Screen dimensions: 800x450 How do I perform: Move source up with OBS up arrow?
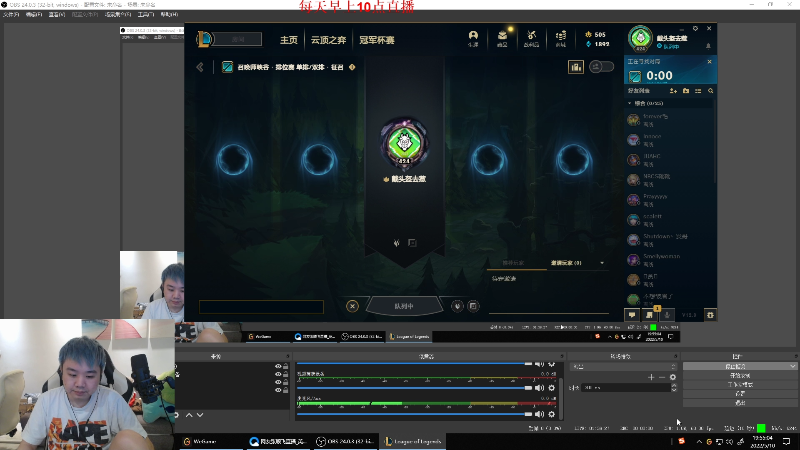point(189,415)
